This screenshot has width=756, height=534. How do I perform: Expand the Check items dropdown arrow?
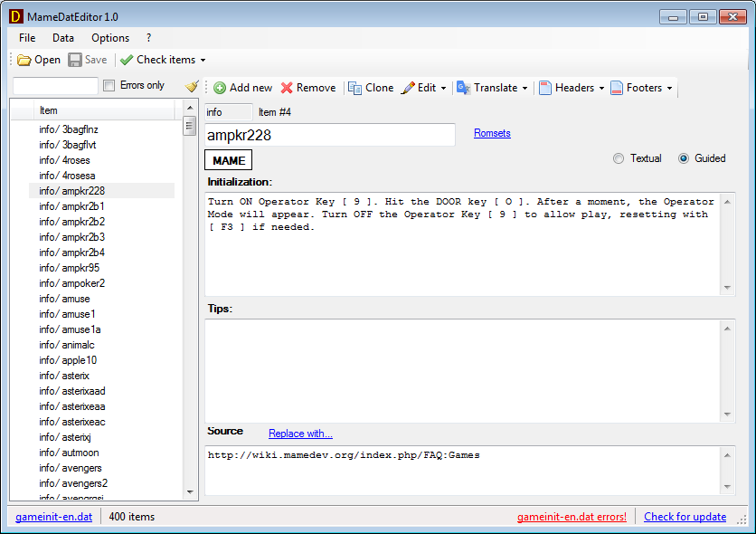(x=203, y=61)
